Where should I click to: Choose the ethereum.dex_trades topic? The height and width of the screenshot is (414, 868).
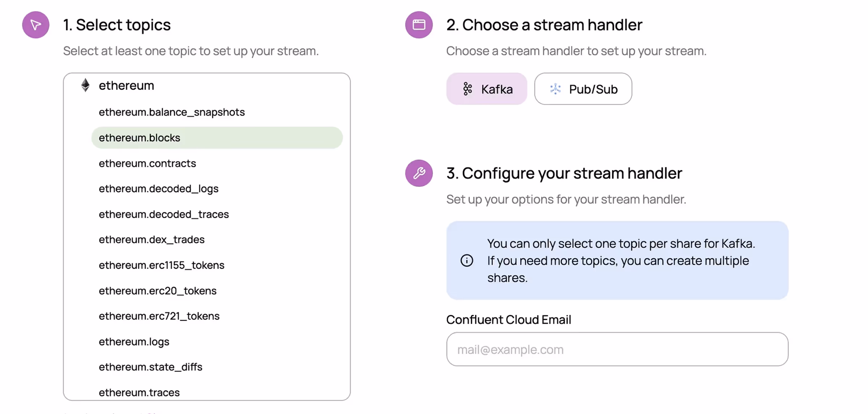pyautogui.click(x=152, y=240)
